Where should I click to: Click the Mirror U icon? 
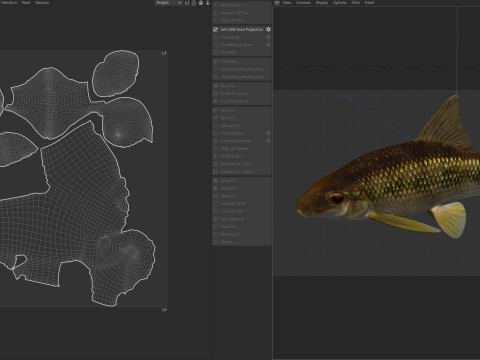[215, 110]
